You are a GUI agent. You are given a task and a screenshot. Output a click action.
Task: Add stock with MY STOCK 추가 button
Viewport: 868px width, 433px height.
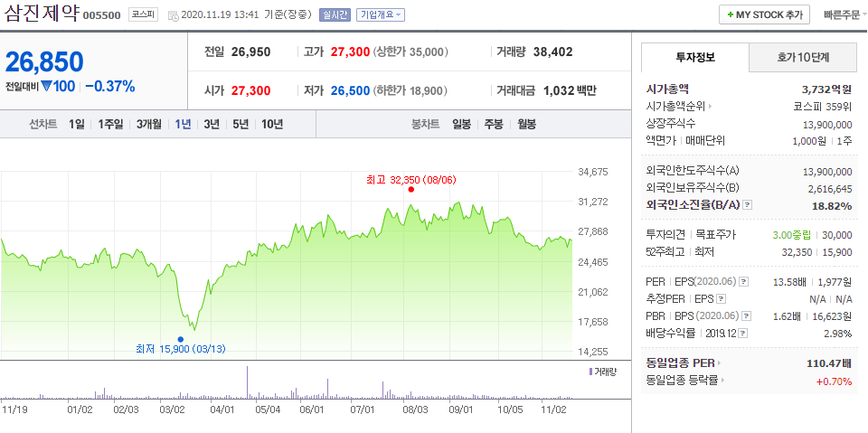coord(765,15)
